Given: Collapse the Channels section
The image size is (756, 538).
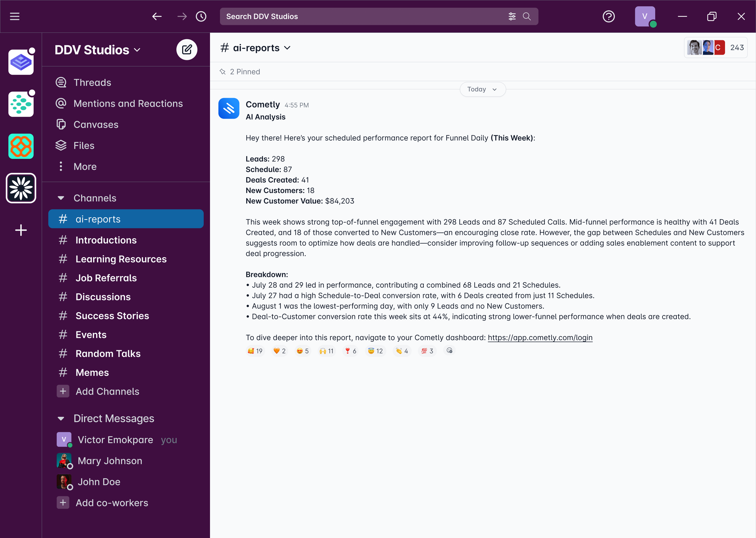Looking at the screenshot, I should coord(61,198).
